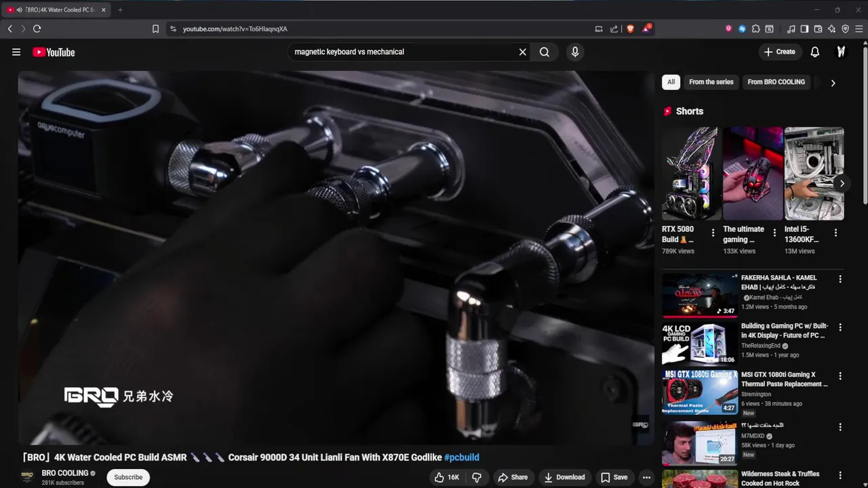Viewport: 868px width, 488px height.
Task: Open options for the Intel i5-13600KF short
Action: (835, 233)
